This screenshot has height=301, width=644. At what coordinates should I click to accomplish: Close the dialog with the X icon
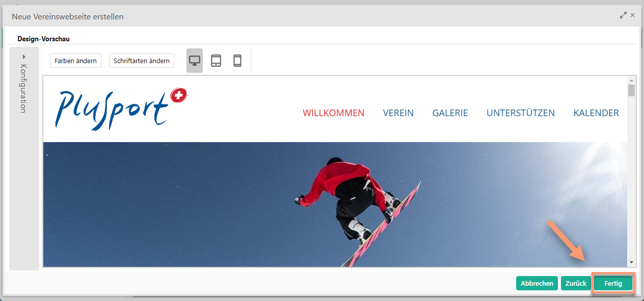tap(633, 15)
